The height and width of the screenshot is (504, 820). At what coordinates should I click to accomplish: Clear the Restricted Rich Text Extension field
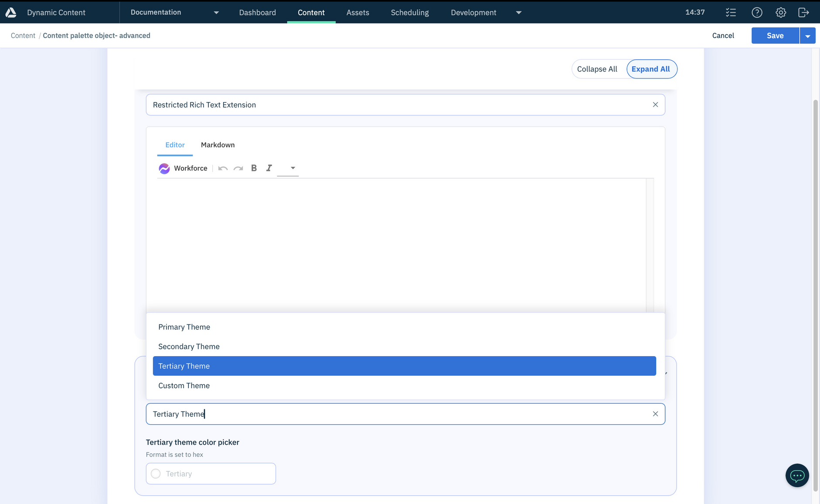click(655, 105)
